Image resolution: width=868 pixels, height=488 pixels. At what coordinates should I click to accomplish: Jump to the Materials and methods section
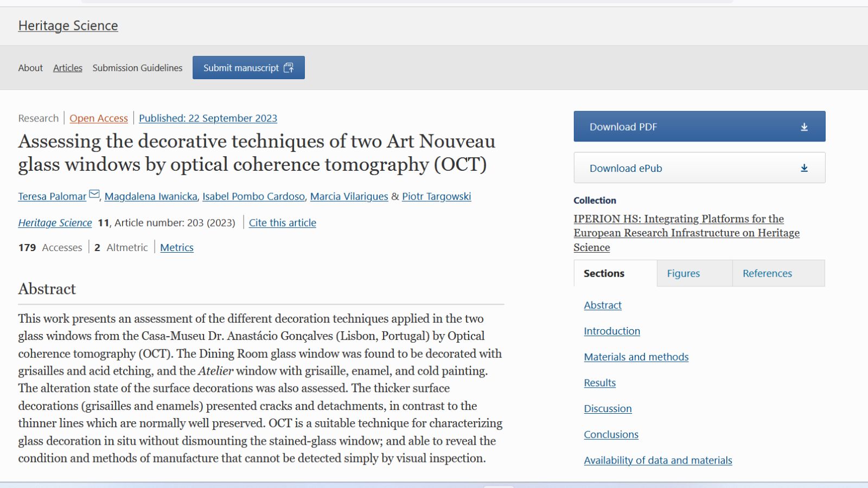point(636,357)
